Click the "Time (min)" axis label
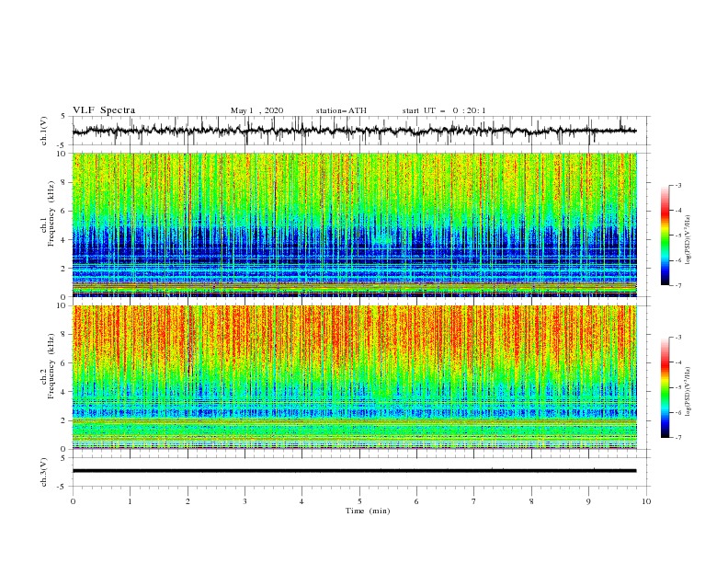This screenshot has width=728, height=563. [x=368, y=511]
